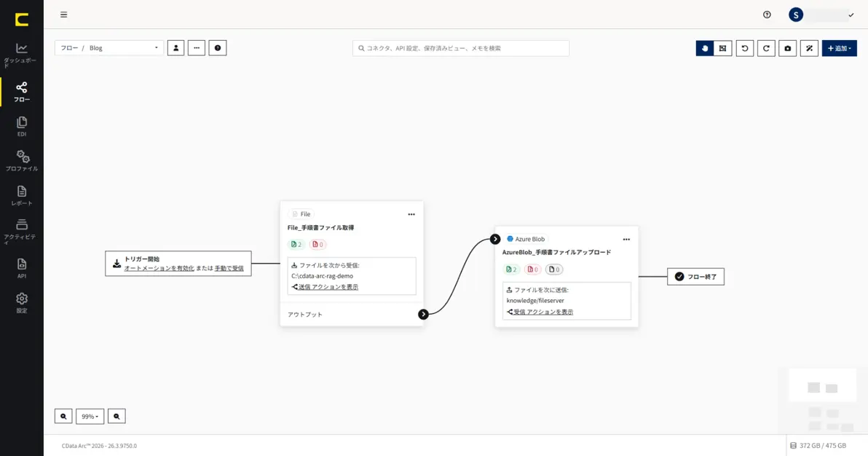Go to the フロー section in sidebar

click(22, 92)
